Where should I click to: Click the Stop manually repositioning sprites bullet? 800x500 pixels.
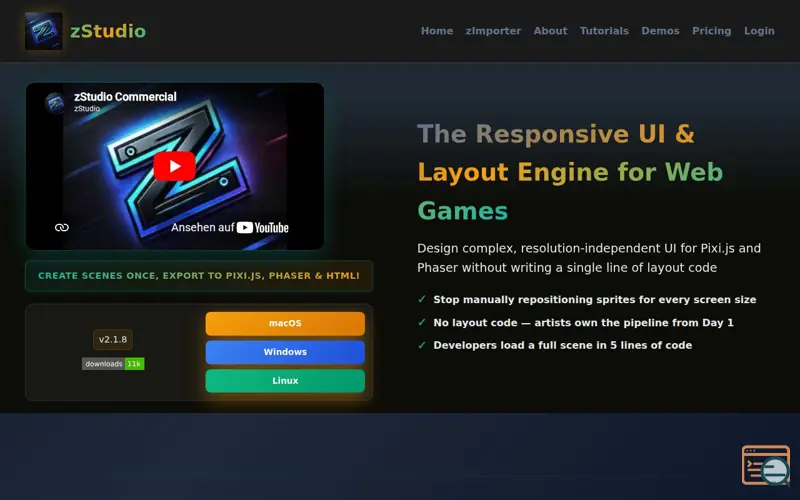(587, 299)
